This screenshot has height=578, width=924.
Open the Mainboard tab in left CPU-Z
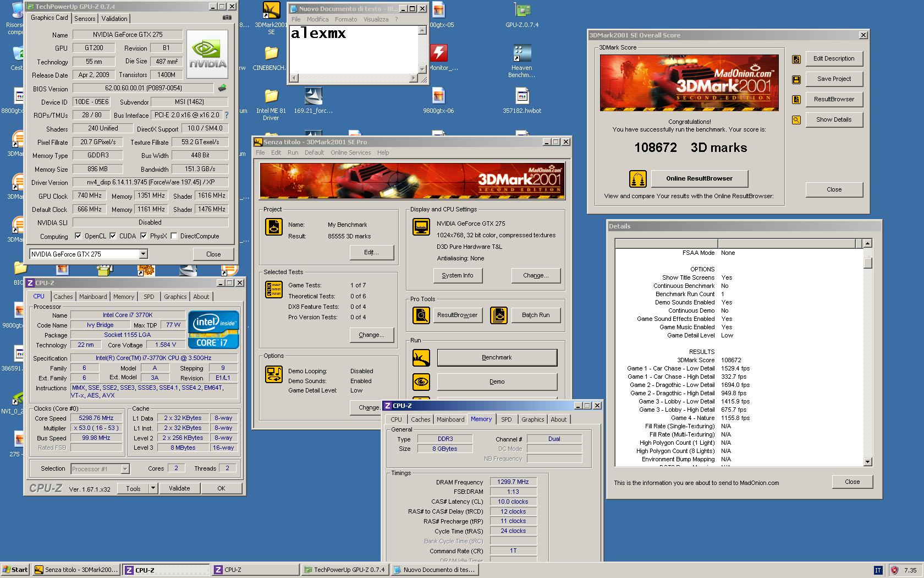pos(93,297)
